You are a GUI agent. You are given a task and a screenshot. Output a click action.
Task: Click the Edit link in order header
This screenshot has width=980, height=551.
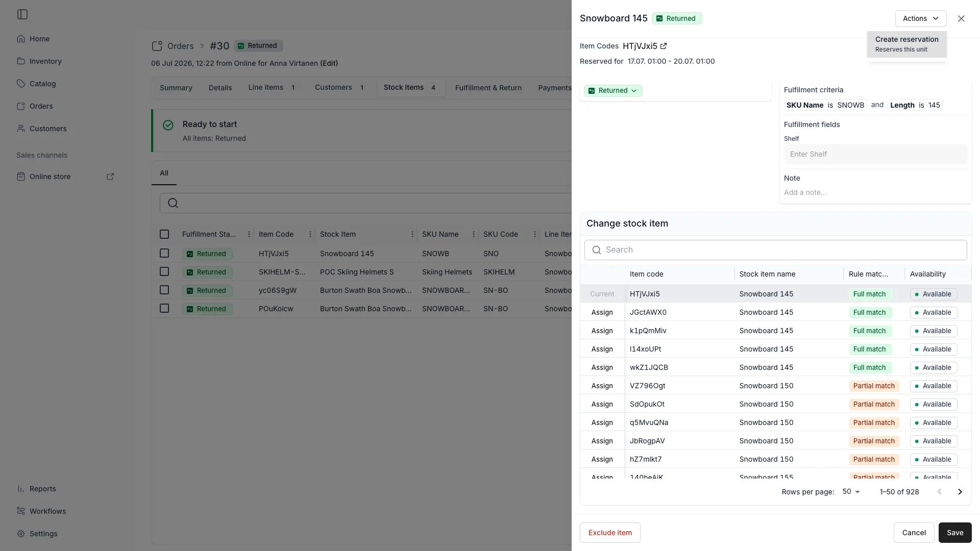329,63
